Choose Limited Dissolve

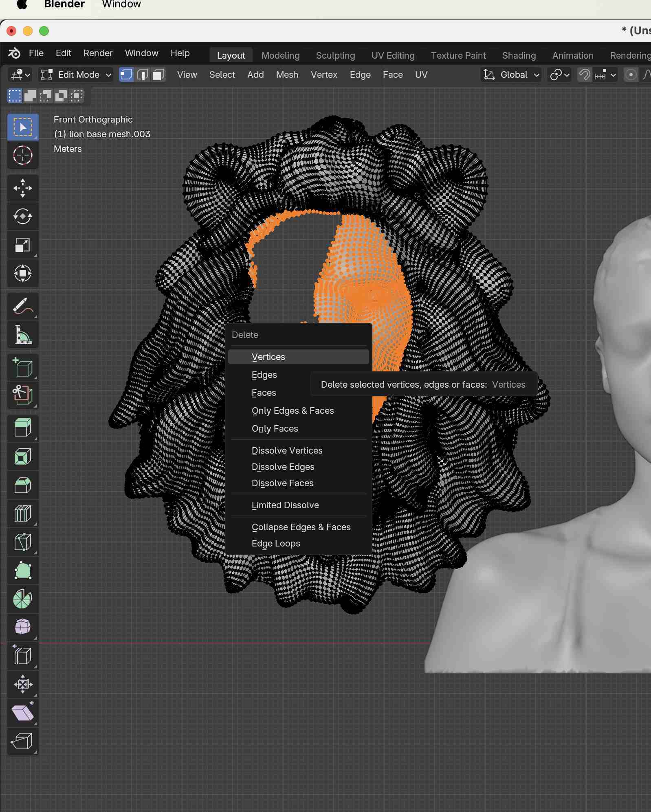pos(299,505)
